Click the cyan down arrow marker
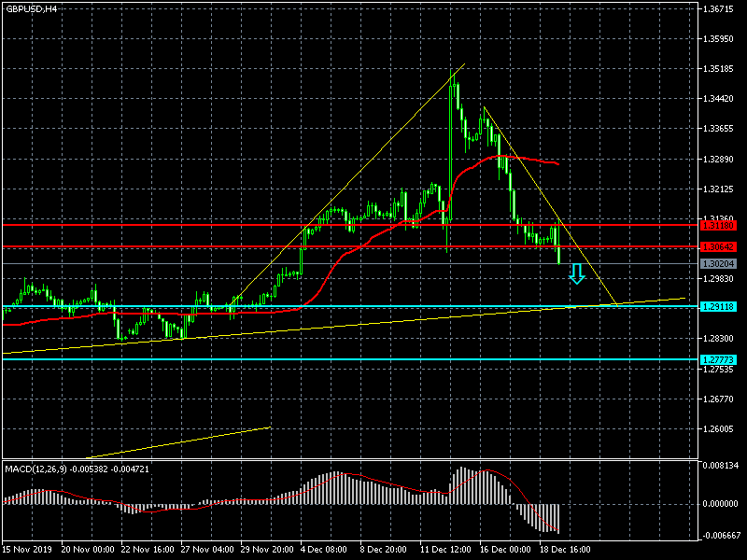 pyautogui.click(x=577, y=273)
